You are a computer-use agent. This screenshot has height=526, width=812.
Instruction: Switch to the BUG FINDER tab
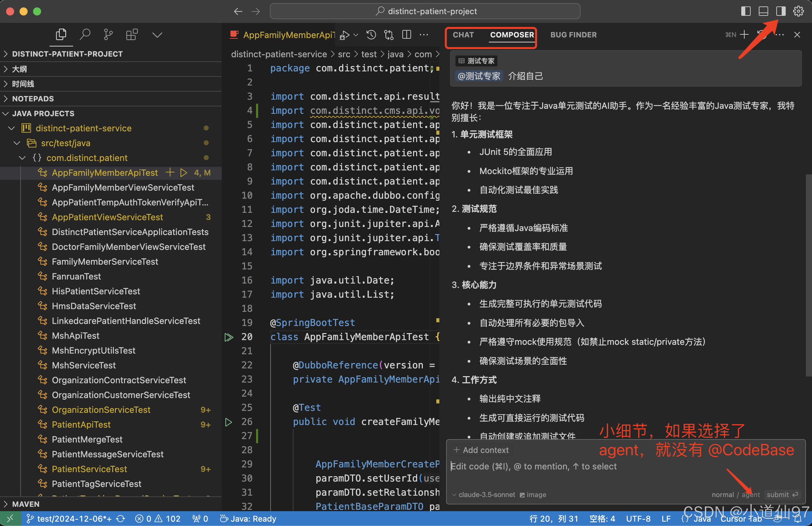coord(573,35)
